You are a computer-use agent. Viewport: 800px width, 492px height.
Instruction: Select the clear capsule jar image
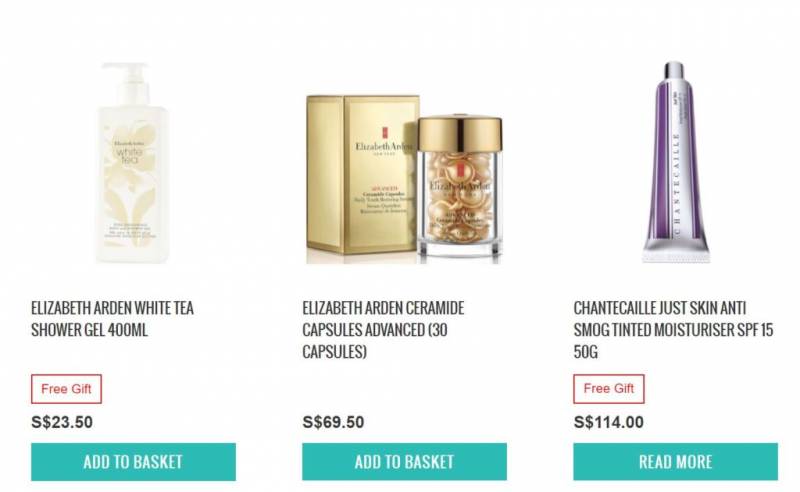[460, 186]
